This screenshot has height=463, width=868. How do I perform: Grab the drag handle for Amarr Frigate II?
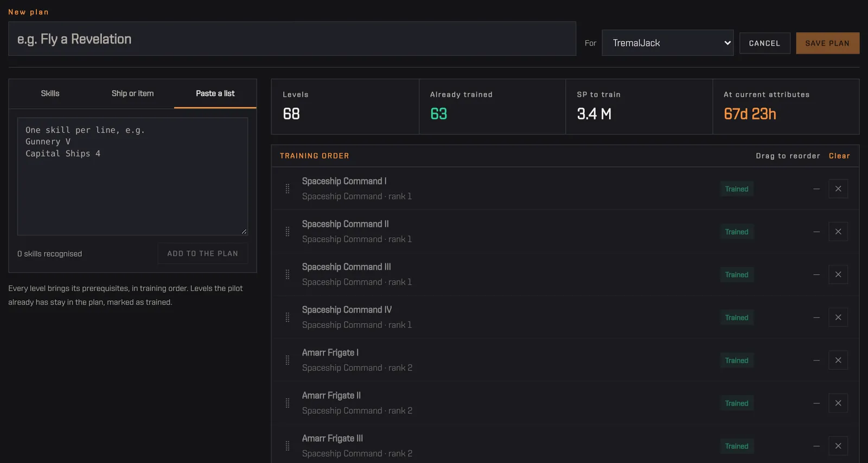coord(288,403)
